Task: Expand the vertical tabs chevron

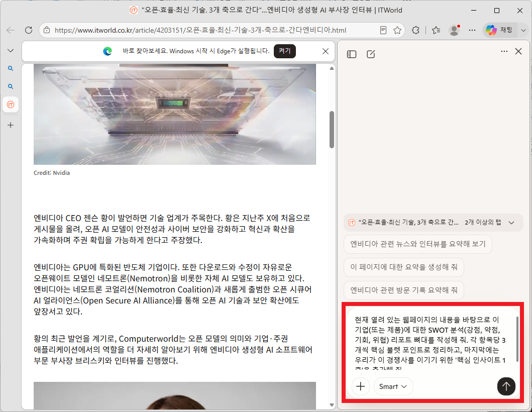Action: pyautogui.click(x=11, y=51)
